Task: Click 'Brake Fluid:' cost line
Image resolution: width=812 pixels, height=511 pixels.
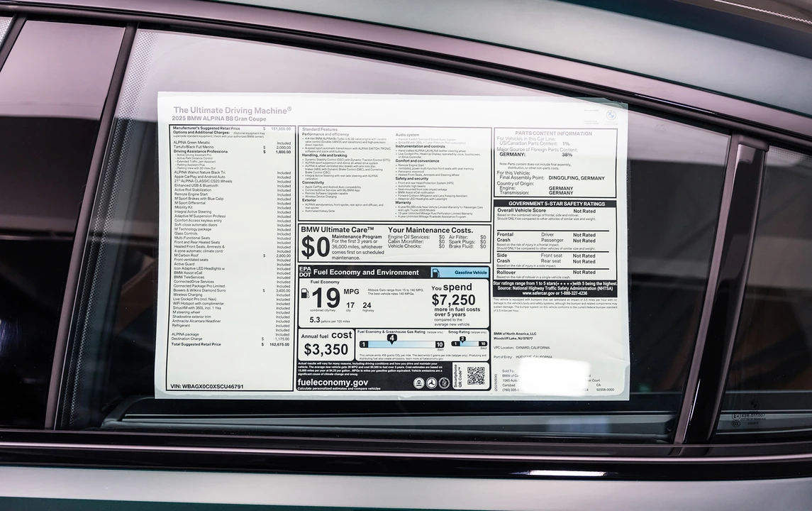Action: pos(467,247)
